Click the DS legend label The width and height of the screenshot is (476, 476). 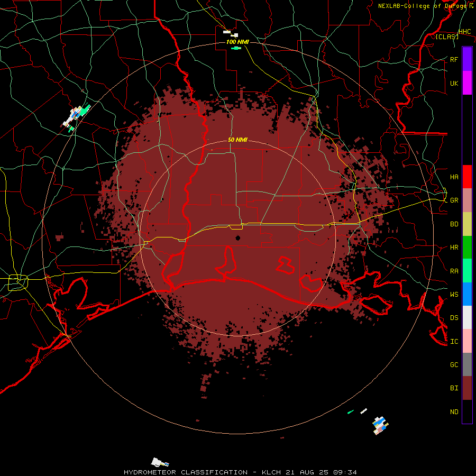click(x=454, y=318)
